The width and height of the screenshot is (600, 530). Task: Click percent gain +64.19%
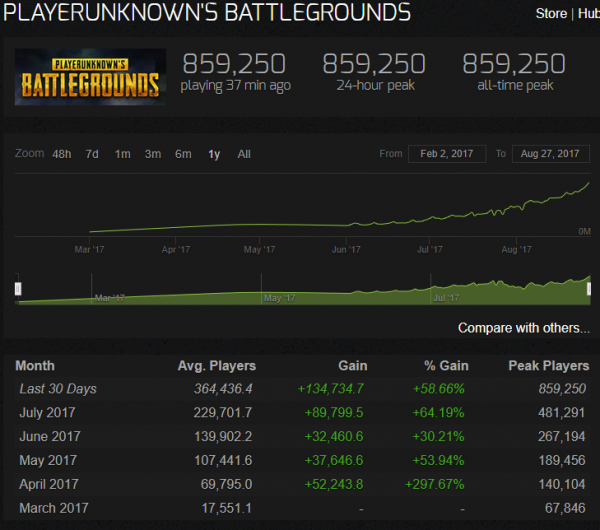438,413
